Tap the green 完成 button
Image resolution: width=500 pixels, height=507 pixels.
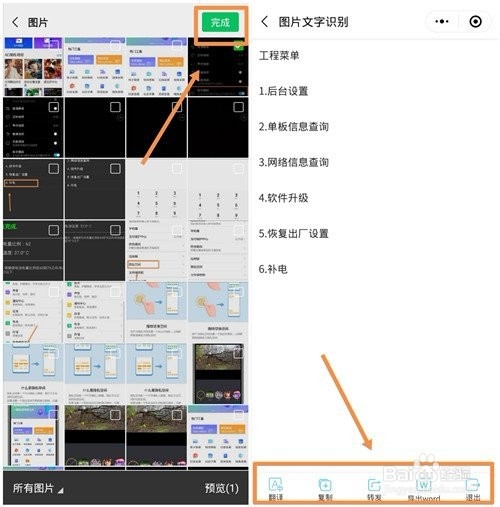pos(220,22)
